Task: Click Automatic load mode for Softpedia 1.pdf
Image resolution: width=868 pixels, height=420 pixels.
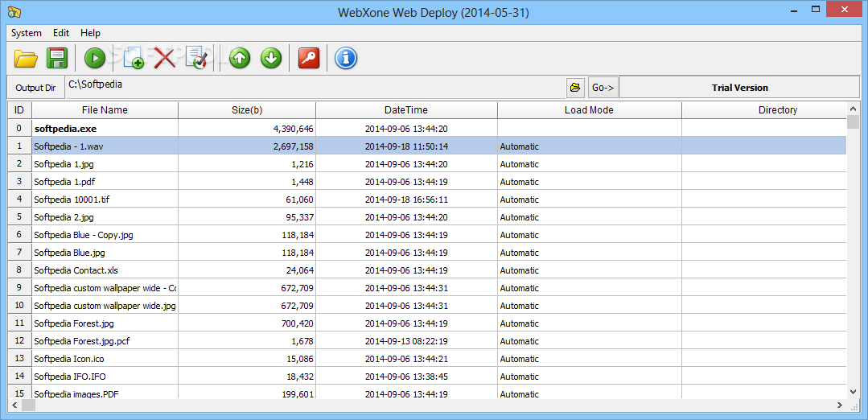Action: 519,182
